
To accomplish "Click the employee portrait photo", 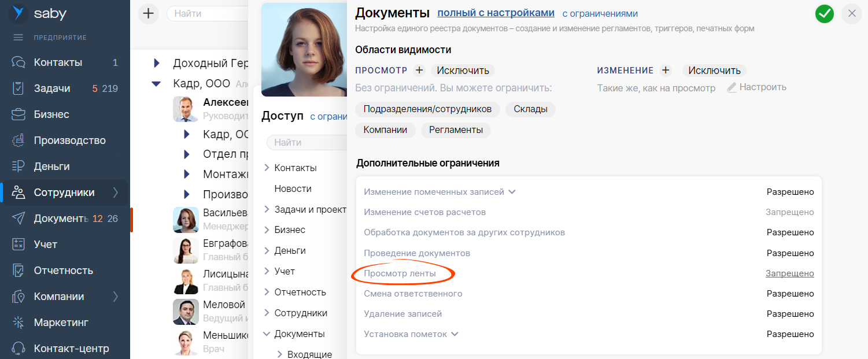I will point(304,49).
